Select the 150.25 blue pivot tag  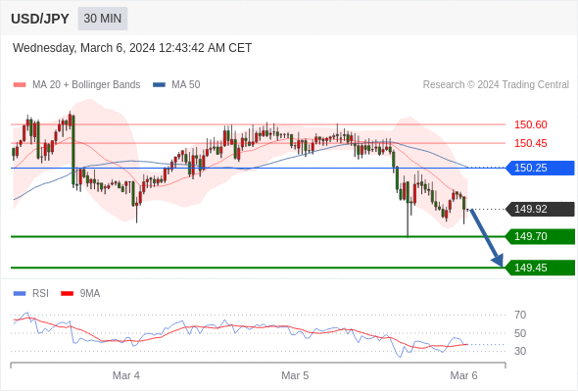tap(540, 168)
